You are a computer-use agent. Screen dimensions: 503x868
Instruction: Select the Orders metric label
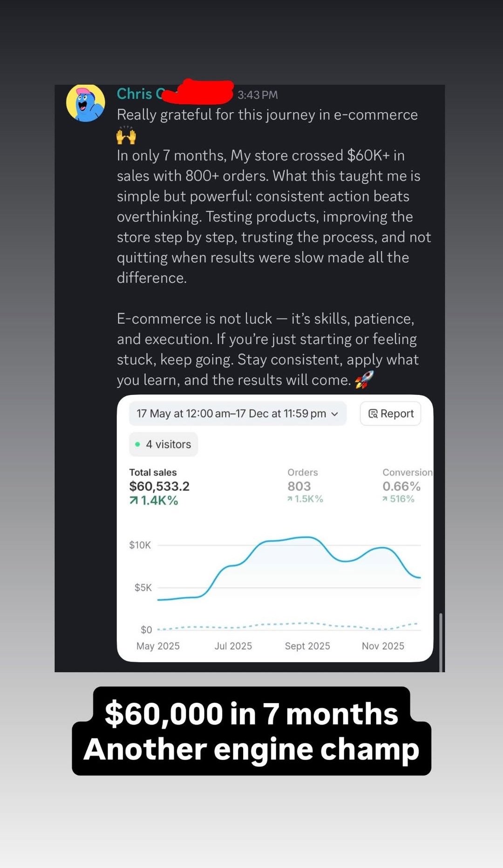click(x=302, y=472)
